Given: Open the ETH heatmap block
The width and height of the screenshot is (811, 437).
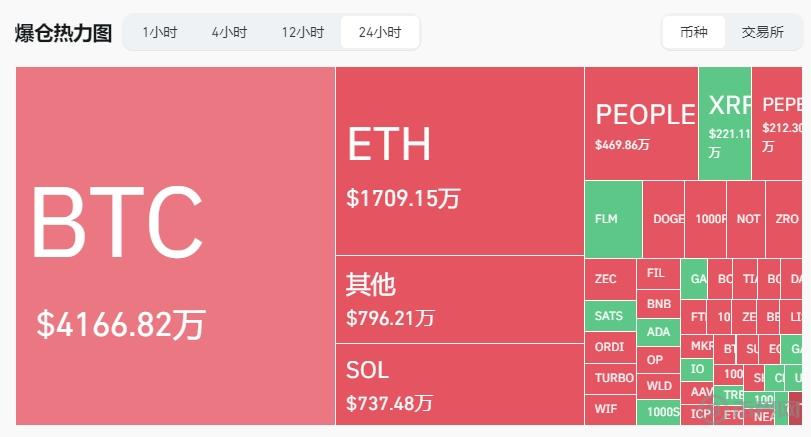Looking at the screenshot, I should [x=459, y=161].
